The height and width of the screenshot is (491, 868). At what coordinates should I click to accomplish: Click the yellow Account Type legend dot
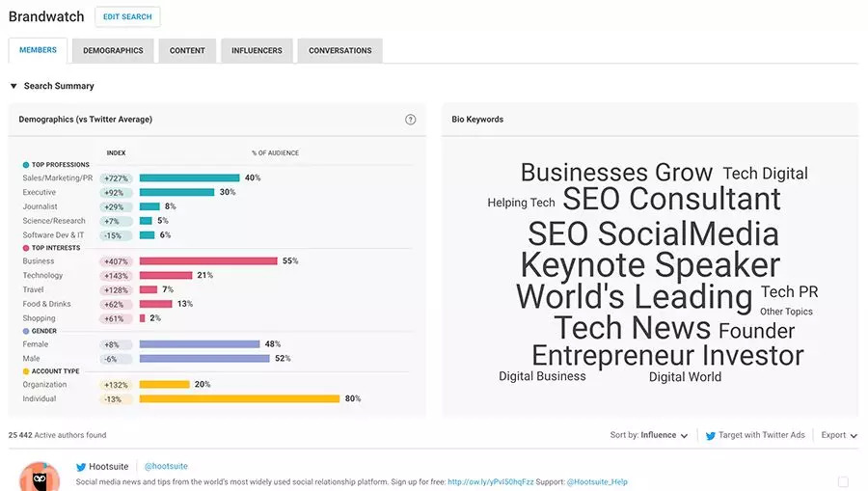coord(25,371)
